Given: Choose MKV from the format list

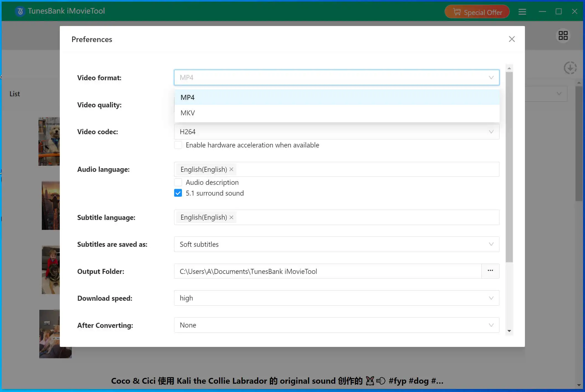Looking at the screenshot, I should (337, 113).
